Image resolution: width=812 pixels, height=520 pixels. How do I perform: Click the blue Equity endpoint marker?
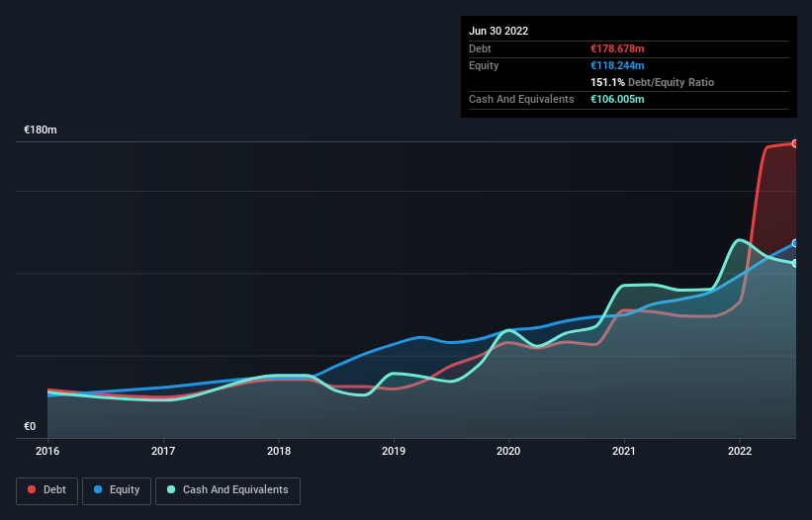click(x=795, y=243)
